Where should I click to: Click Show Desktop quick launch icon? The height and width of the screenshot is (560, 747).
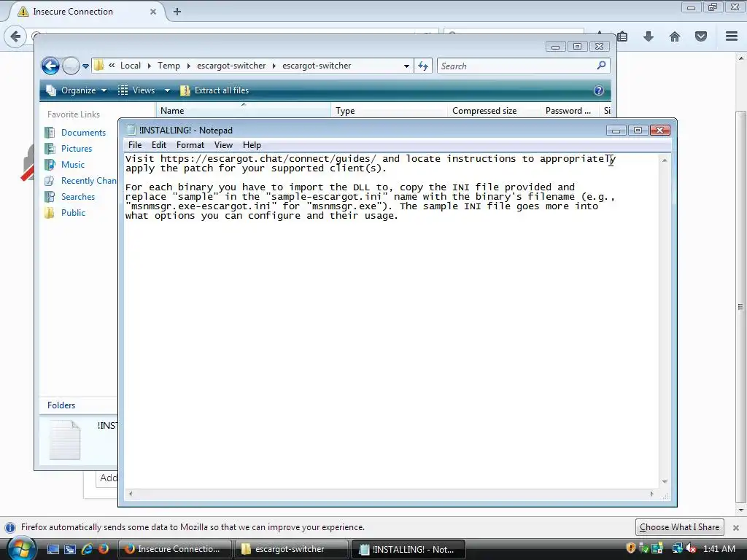53,549
